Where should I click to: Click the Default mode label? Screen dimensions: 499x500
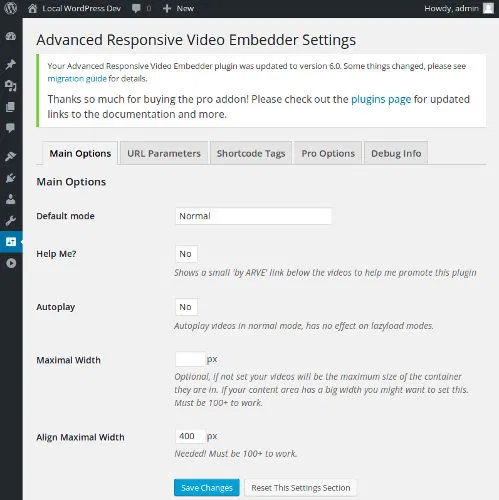point(65,216)
